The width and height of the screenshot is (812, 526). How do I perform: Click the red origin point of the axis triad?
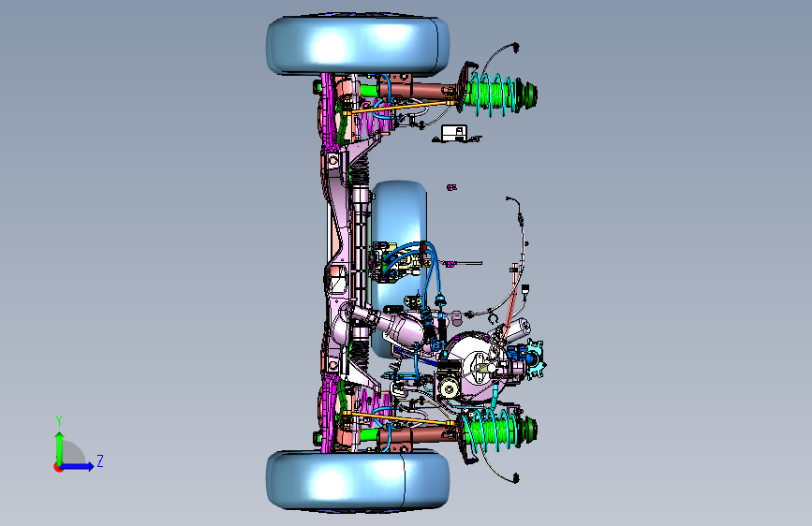point(58,467)
